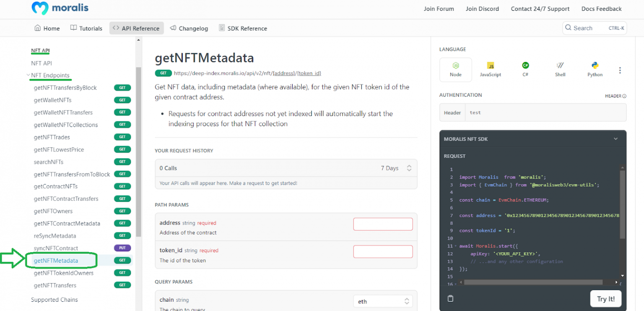Open the search magnifier in the top bar
644x311 pixels.
point(569,28)
